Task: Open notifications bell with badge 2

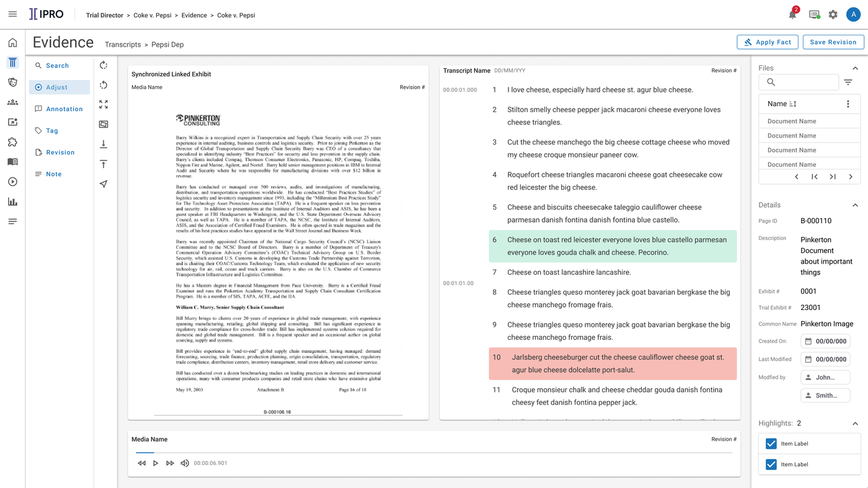Action: pyautogui.click(x=793, y=14)
